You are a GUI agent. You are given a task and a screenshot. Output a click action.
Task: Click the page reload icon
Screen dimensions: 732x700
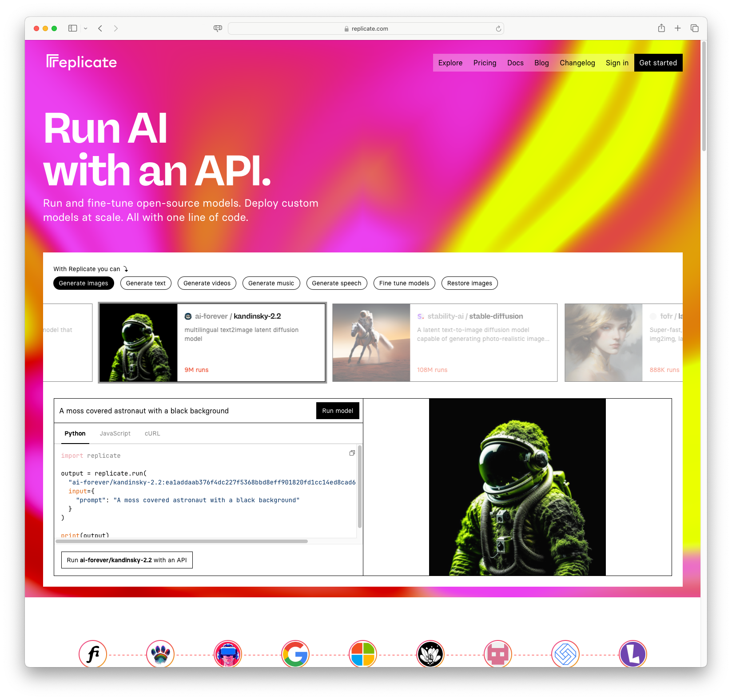click(x=498, y=28)
